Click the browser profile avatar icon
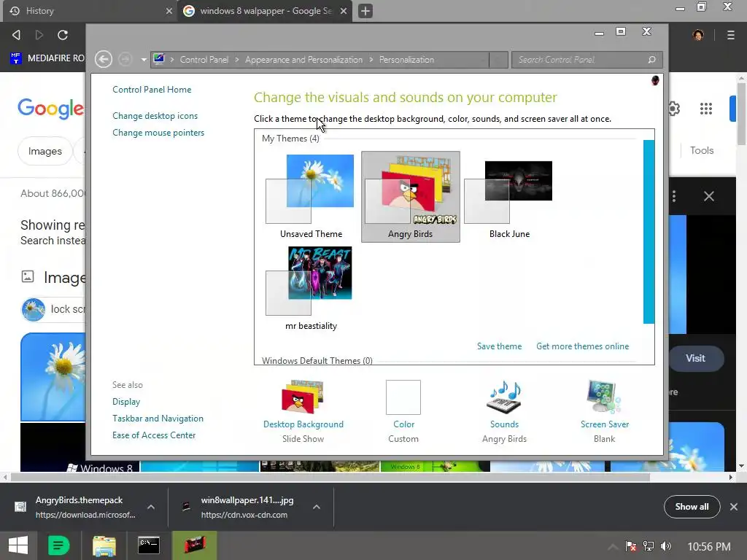This screenshot has width=747, height=560. click(698, 35)
